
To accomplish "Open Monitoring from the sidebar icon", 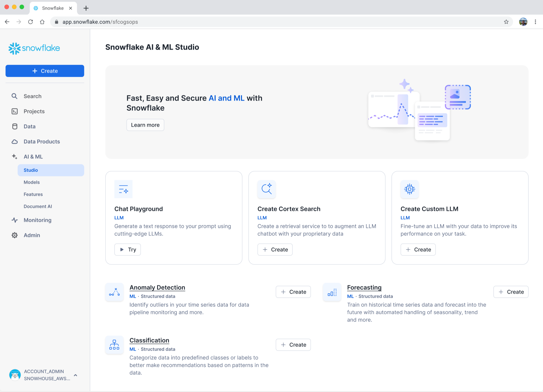I will [15, 220].
